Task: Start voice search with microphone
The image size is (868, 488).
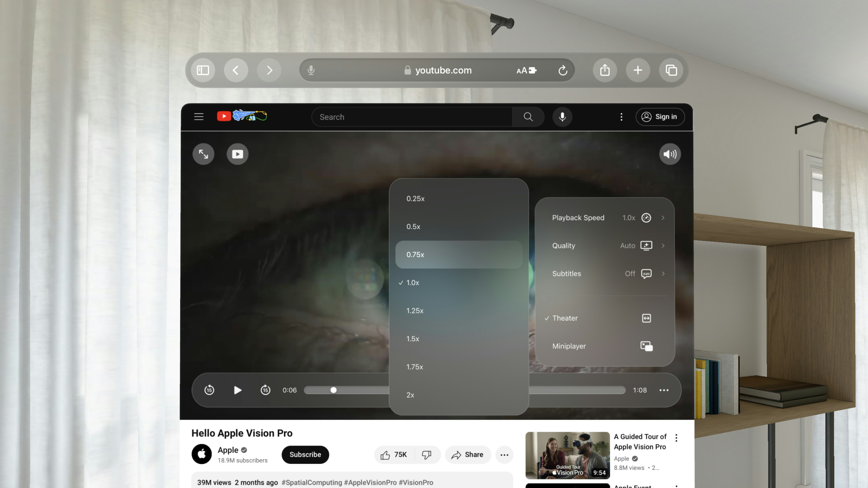Action: (562, 117)
